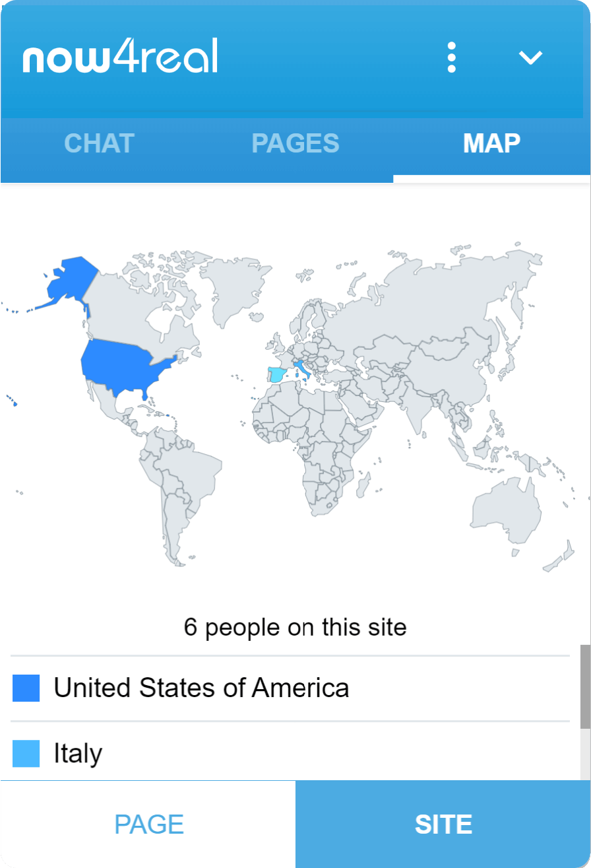Screen dimensions: 591x868
Task: Toggle to PAGE view
Action: 148,824
